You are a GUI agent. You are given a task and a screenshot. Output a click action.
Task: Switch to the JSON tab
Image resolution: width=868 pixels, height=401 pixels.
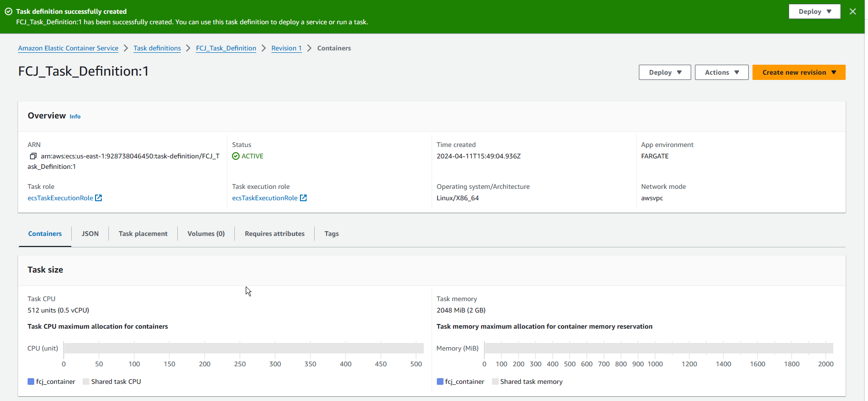(x=90, y=234)
